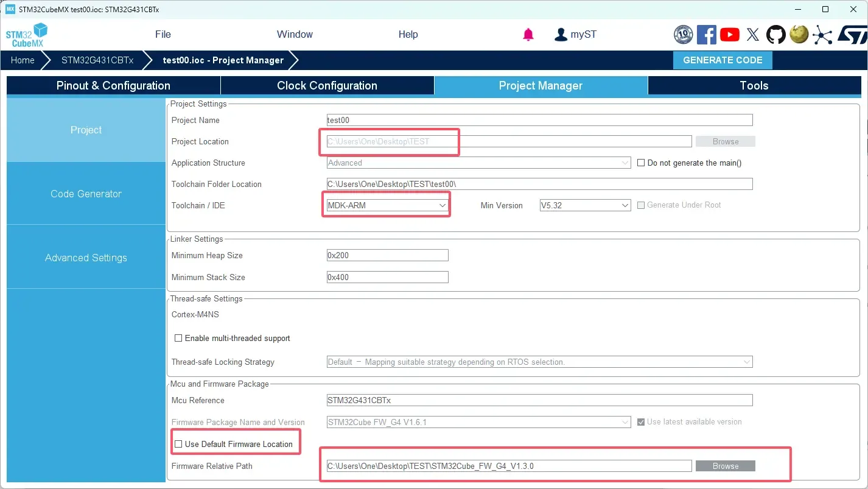This screenshot has height=489, width=868.
Task: Open the Window menu
Action: click(x=295, y=35)
